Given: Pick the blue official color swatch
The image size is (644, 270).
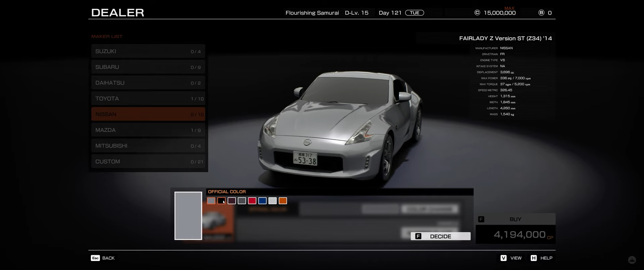Looking at the screenshot, I should [262, 201].
